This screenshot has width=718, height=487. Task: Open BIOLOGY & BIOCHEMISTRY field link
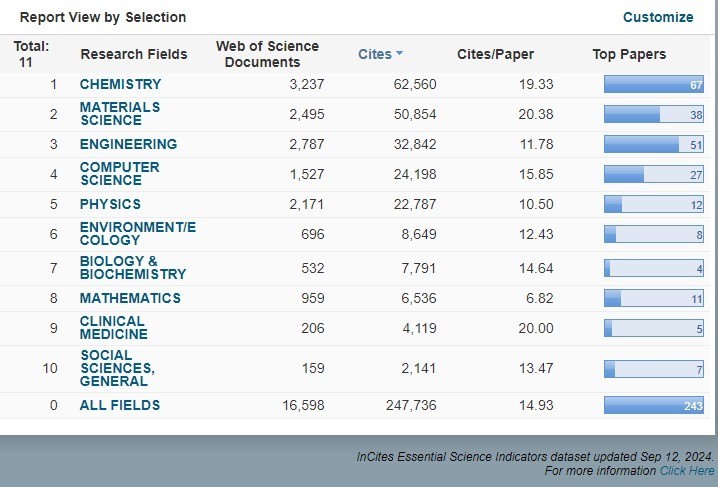pos(133,267)
